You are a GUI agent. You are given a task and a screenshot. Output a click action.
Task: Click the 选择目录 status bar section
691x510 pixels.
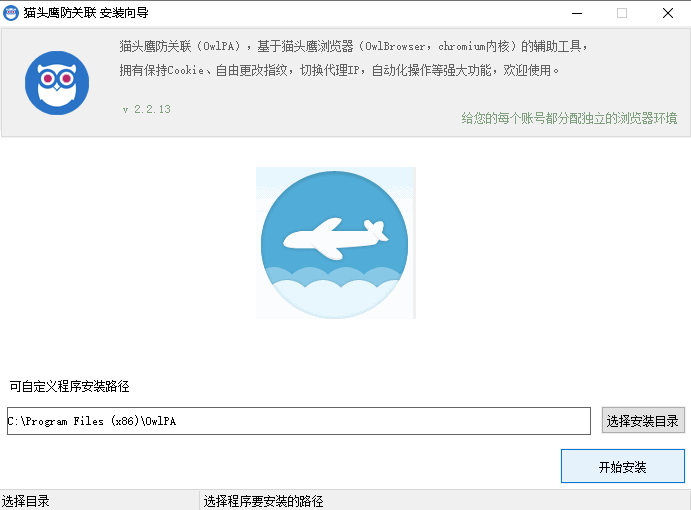coord(27,501)
